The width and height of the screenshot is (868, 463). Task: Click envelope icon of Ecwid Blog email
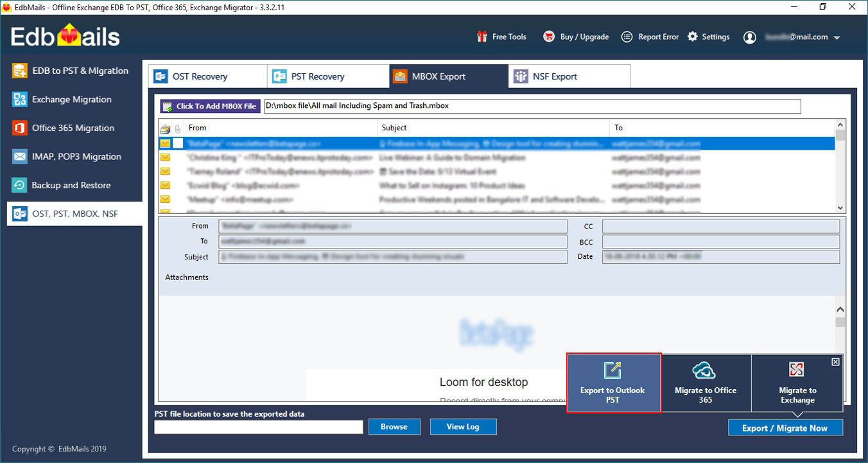coord(165,186)
